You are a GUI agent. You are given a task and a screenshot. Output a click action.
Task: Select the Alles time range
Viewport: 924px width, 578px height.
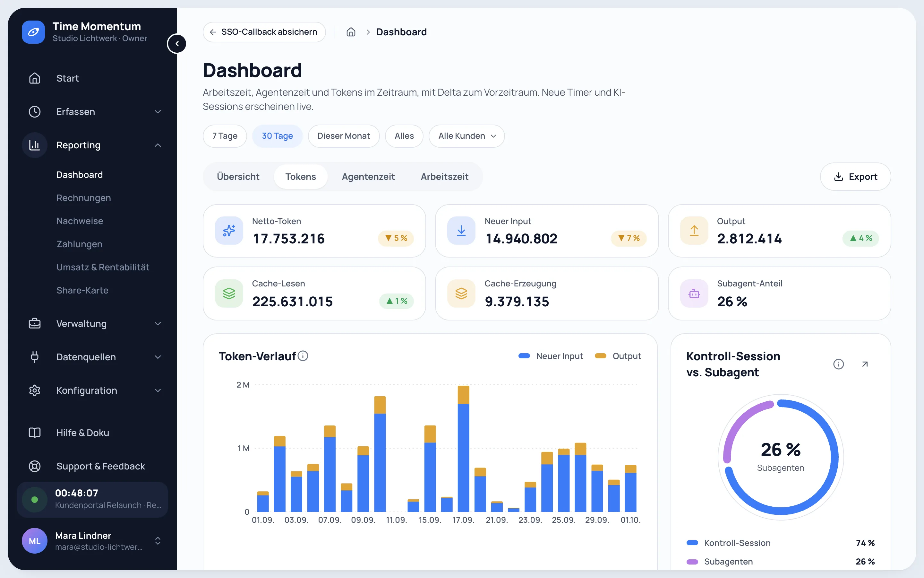(404, 136)
